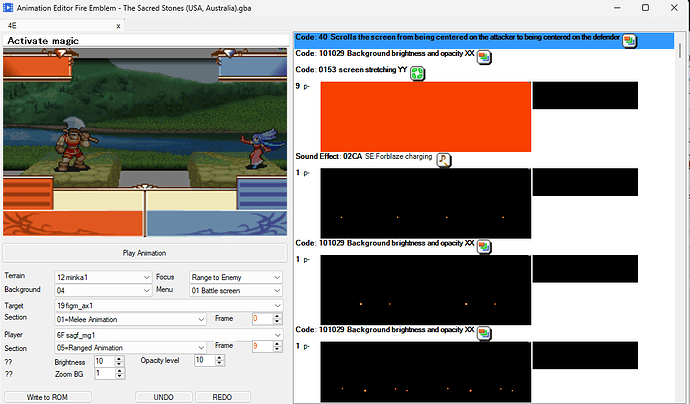Click the Zoom BG value field

(105, 374)
